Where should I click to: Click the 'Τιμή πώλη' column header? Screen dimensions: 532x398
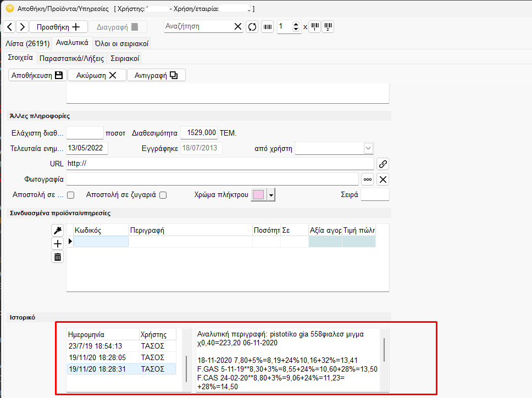359,230
